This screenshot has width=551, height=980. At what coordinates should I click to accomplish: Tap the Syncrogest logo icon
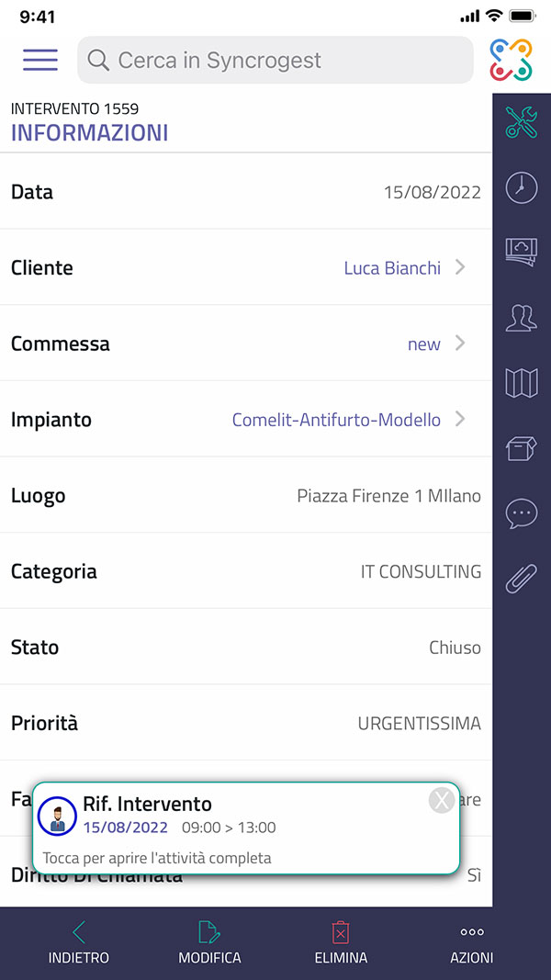[x=511, y=60]
